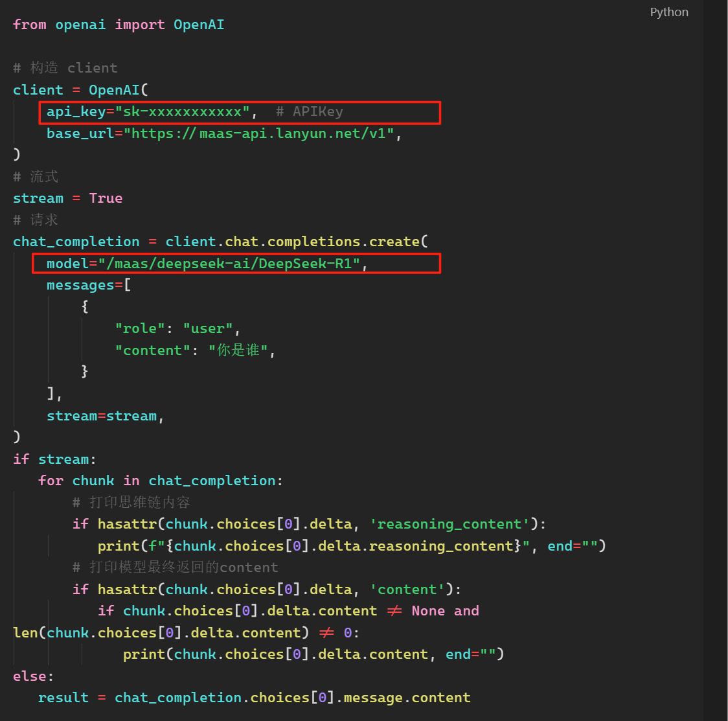Viewport: 728px width, 721px height.
Task: Click the OpenAI import name
Action: coord(199,25)
